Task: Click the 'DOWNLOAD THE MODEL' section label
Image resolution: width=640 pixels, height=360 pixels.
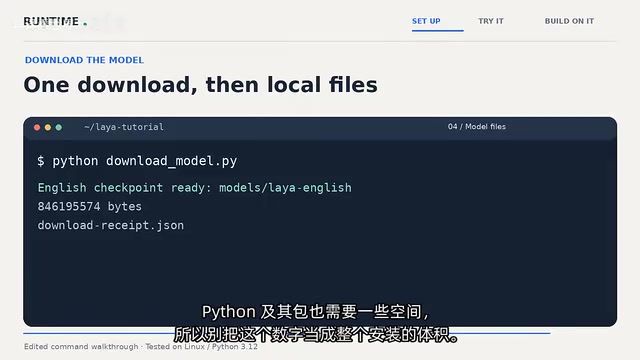Action: pos(84,60)
